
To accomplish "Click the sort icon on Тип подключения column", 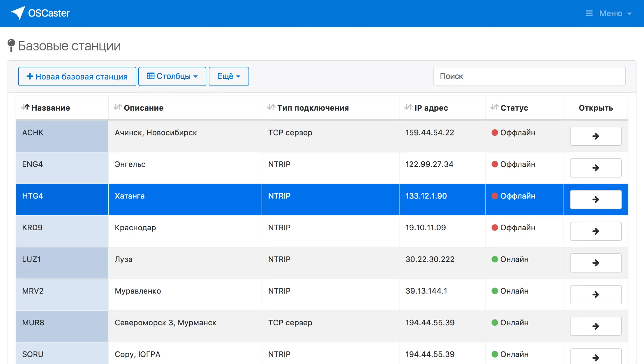I will click(x=270, y=107).
